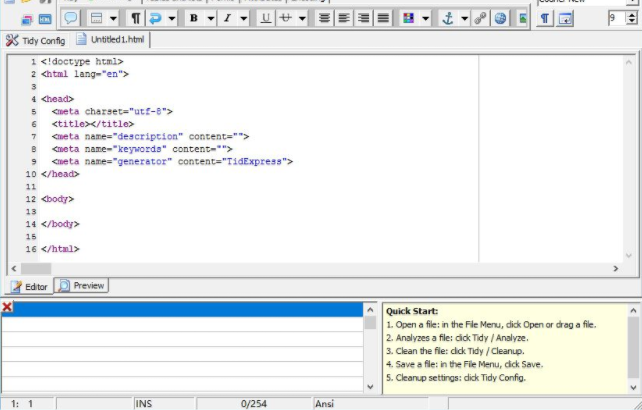Click the chain link hyperlink icon
The width and height of the screenshot is (642, 410).
(480, 18)
